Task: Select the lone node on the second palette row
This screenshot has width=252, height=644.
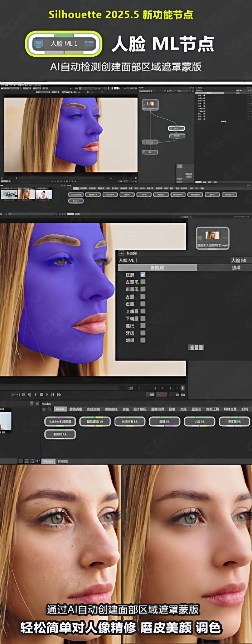Action: (x=60, y=434)
